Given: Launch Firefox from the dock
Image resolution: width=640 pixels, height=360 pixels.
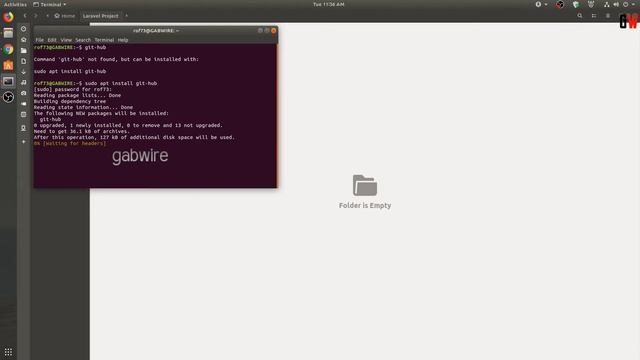Looking at the screenshot, I should click(8, 17).
